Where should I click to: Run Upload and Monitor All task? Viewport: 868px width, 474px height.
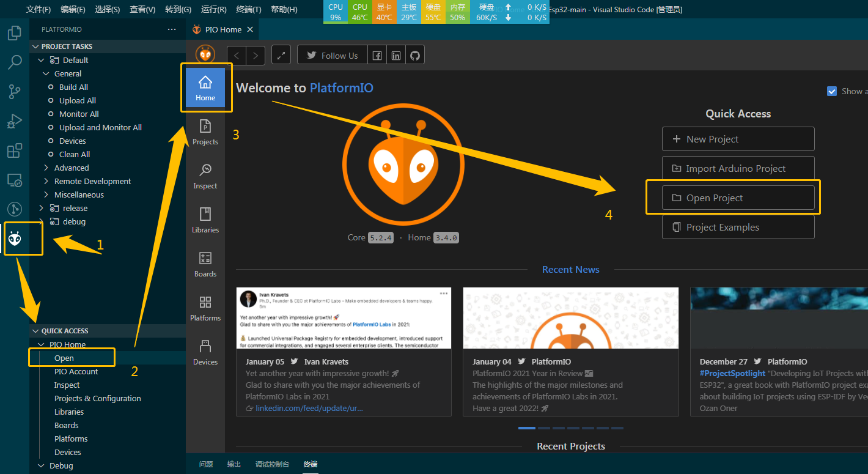click(100, 127)
